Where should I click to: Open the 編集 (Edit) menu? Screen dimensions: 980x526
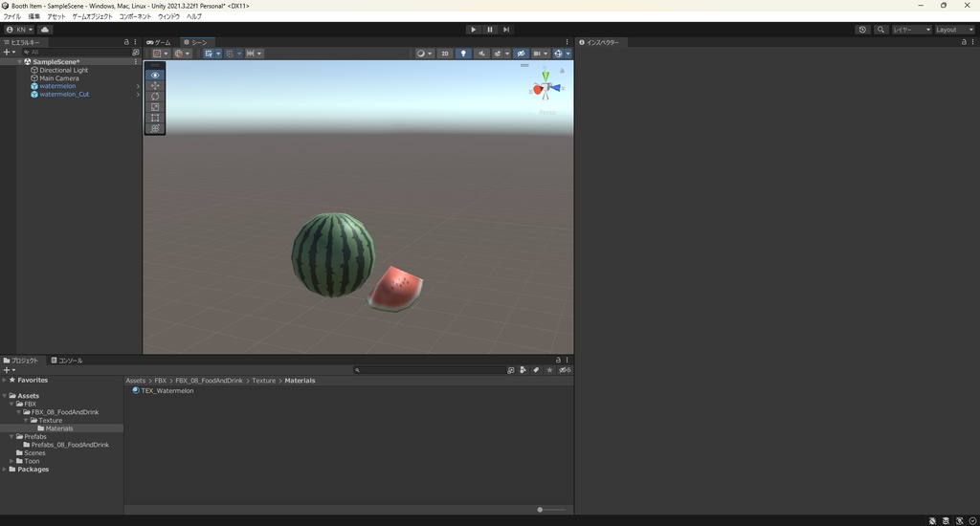[33, 16]
